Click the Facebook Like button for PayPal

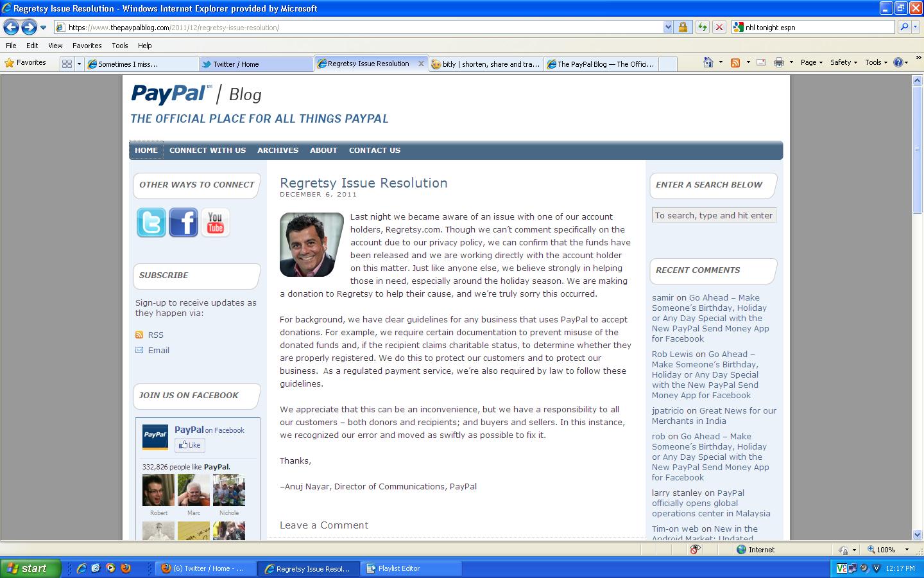coord(190,445)
